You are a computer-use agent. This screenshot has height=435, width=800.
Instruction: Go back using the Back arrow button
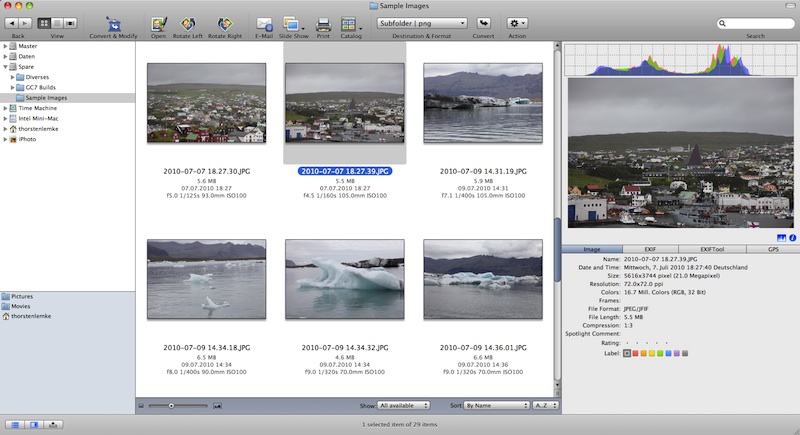pyautogui.click(x=12, y=21)
